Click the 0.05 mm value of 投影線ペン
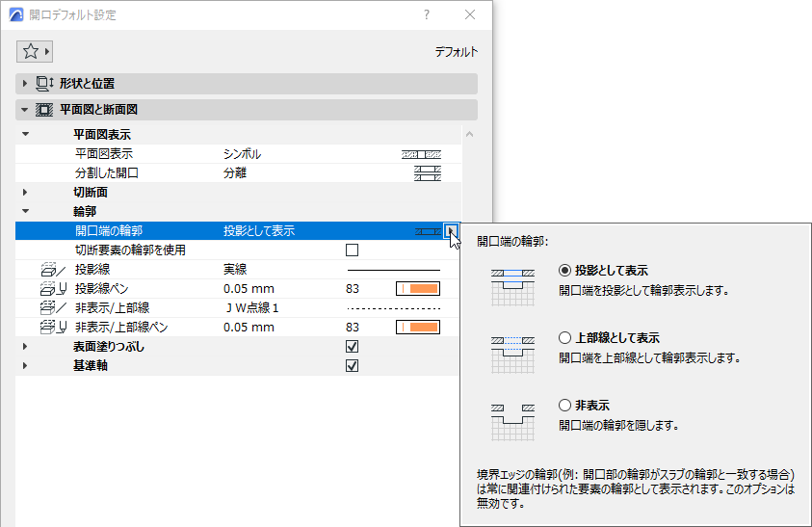This screenshot has height=527, width=812. (x=249, y=289)
